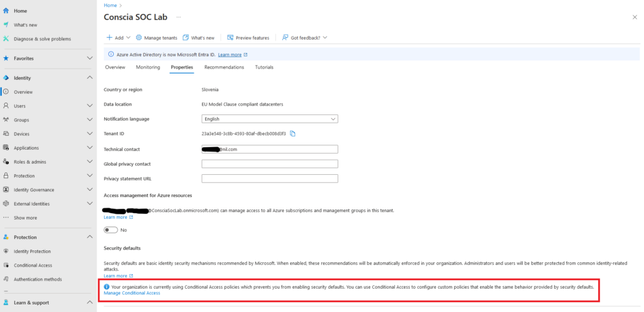This screenshot has width=644, height=312.
Task: Copy the Tenant ID with copy icon
Action: [293, 133]
